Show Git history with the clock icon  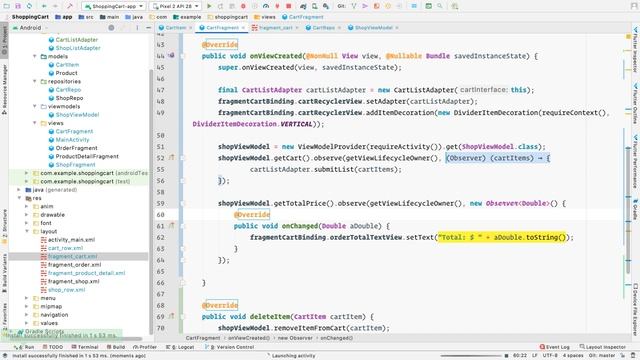pos(388,6)
